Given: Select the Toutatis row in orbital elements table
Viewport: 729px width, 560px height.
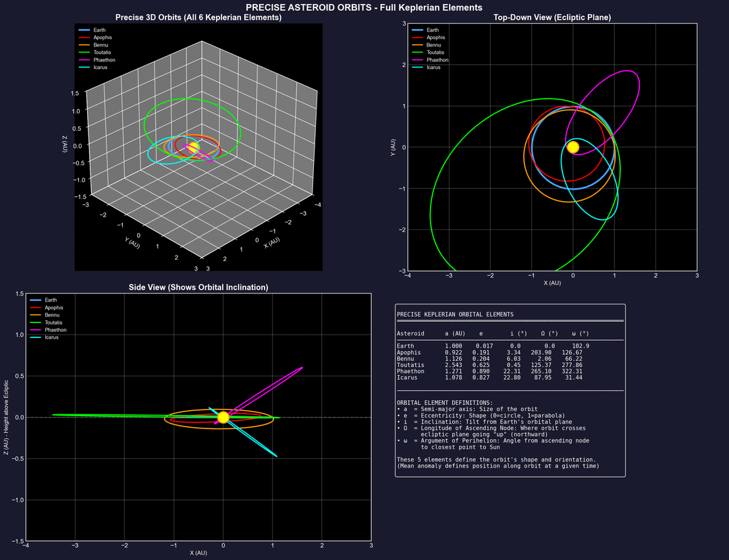Looking at the screenshot, I should [x=493, y=365].
